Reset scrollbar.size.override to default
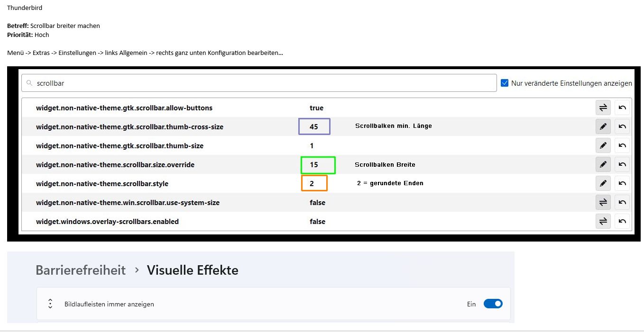This screenshot has height=332, width=644. [x=622, y=165]
